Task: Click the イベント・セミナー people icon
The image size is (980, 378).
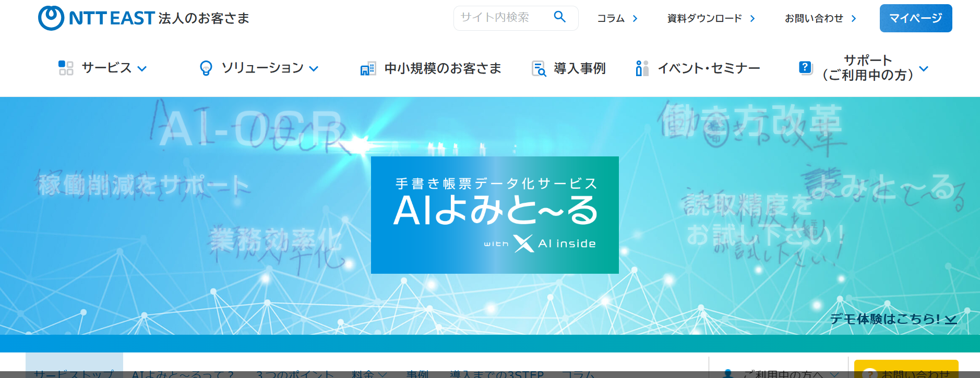Action: click(x=642, y=68)
